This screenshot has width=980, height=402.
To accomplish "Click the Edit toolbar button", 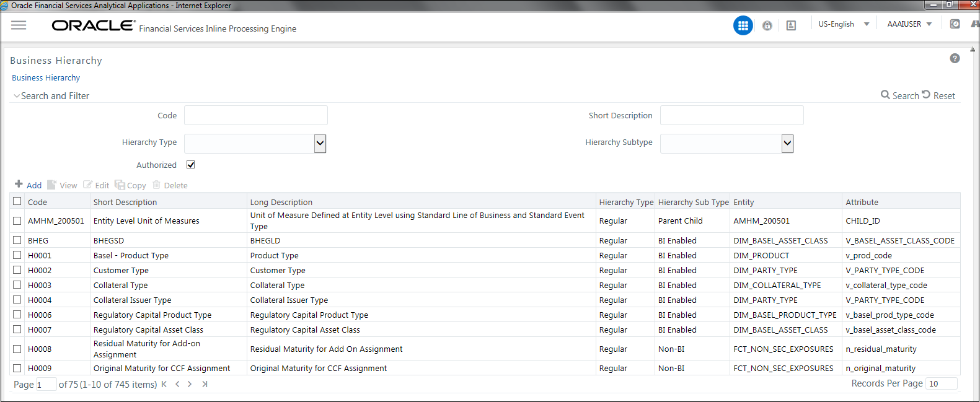I will 96,185.
